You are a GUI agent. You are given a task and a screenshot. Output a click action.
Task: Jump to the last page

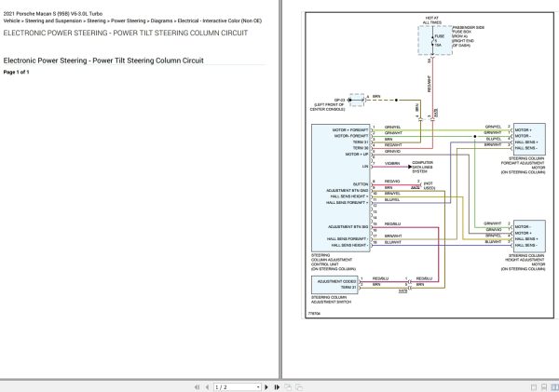click(x=277, y=387)
